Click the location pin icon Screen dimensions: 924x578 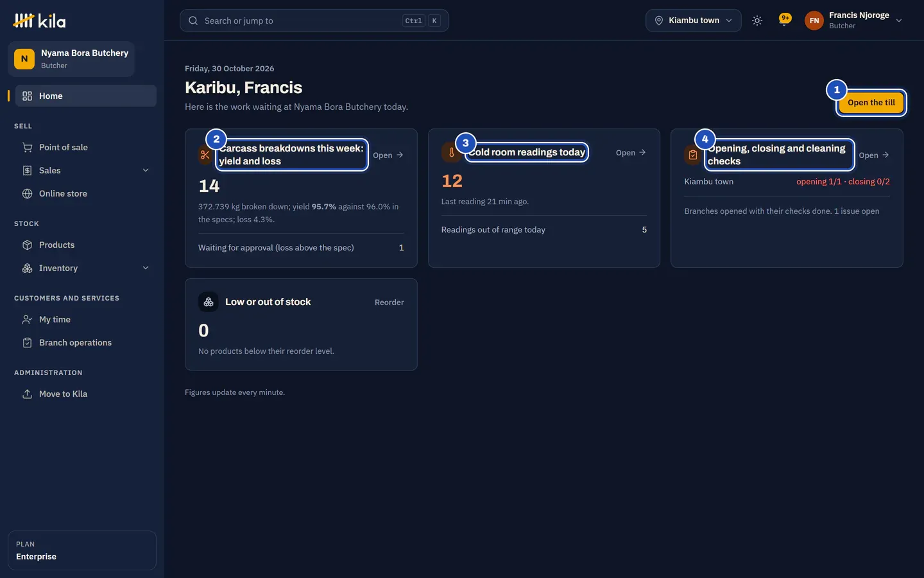click(x=658, y=21)
